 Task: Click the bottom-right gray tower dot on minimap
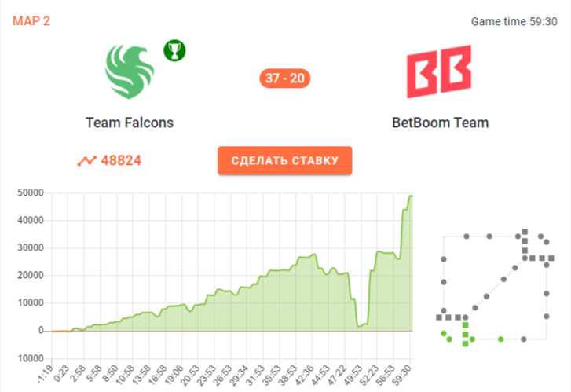(x=524, y=339)
